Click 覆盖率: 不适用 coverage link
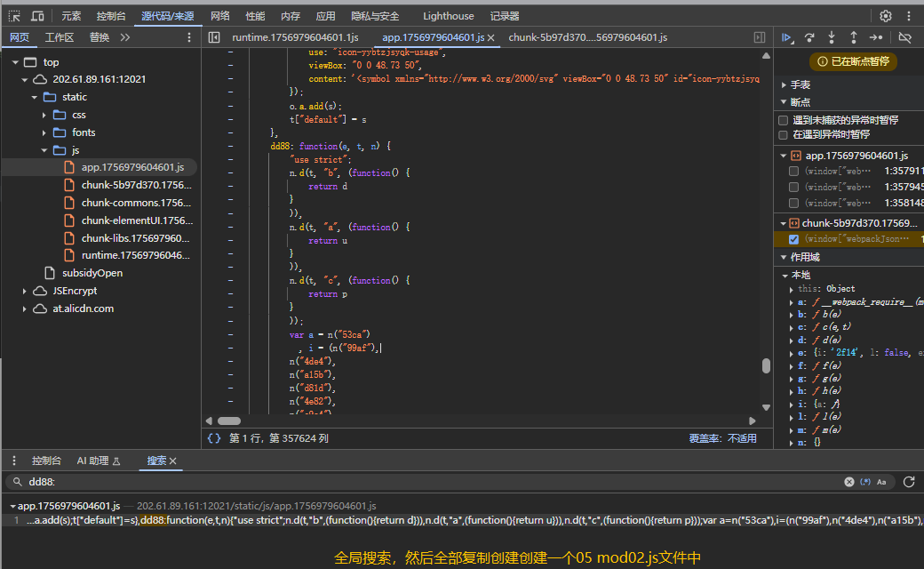Screen dimensions: 924x569 pyautogui.click(x=722, y=438)
